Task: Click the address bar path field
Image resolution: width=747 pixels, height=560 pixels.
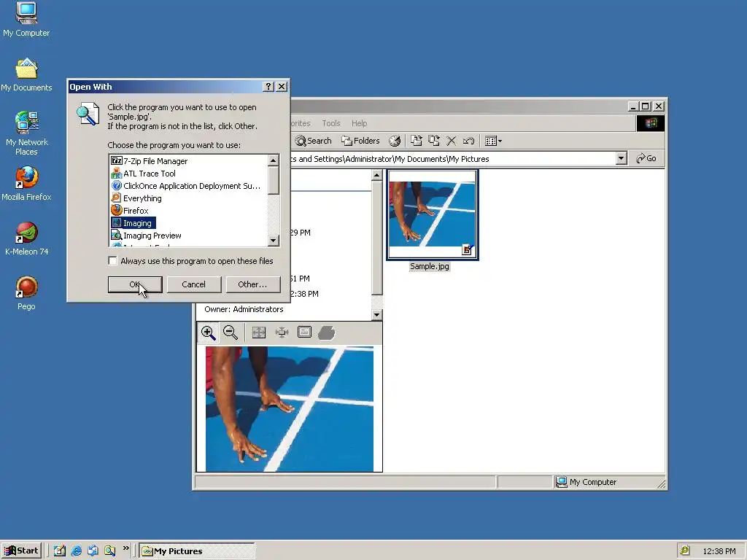Action: (452, 158)
